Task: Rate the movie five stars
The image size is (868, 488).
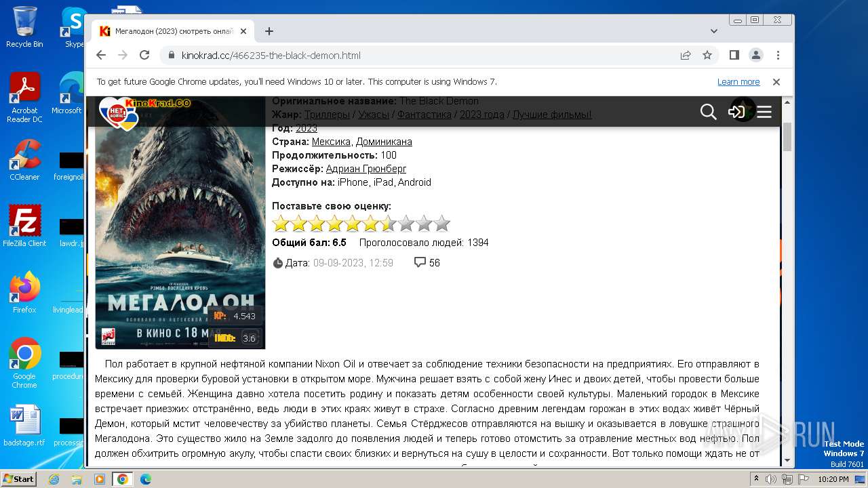Action: [352, 224]
